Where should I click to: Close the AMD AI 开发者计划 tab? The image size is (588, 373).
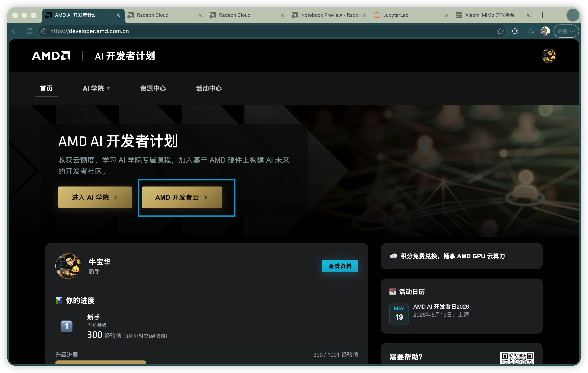(118, 15)
